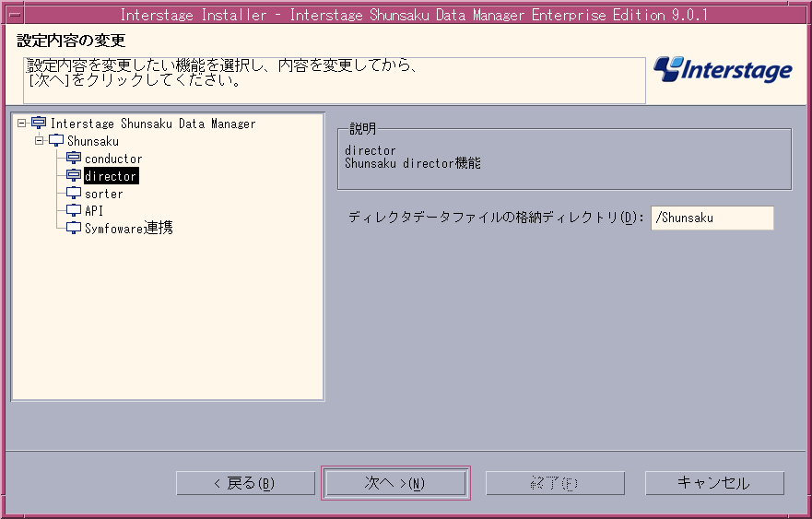The height and width of the screenshot is (519, 812).
Task: Proceed with the 次へ >(N) button
Action: (x=395, y=483)
